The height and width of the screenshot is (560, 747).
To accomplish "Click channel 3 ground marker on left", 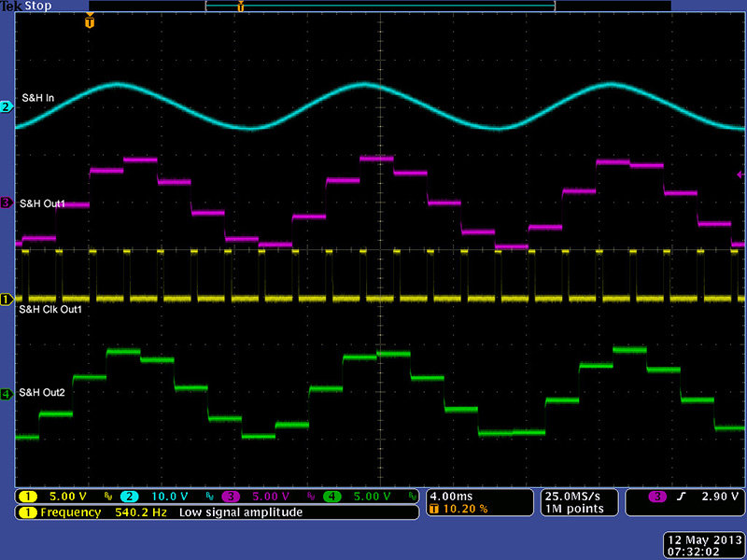I will (x=6, y=203).
